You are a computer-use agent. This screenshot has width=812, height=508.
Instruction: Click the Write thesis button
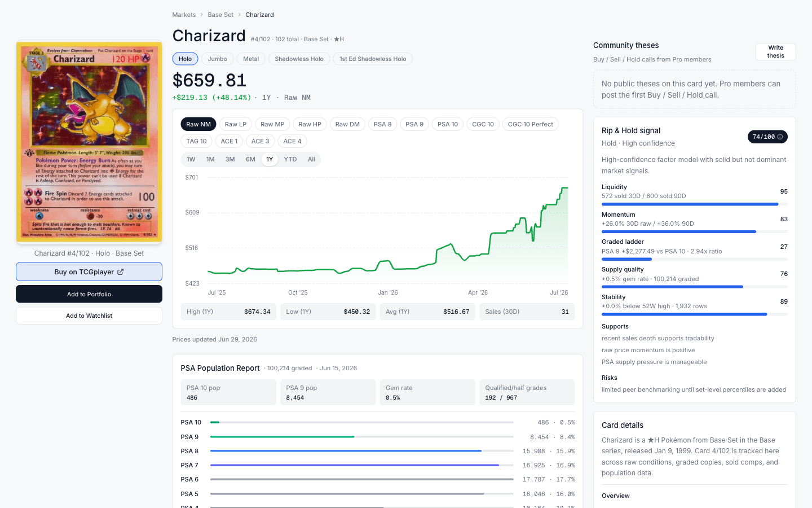pos(775,51)
